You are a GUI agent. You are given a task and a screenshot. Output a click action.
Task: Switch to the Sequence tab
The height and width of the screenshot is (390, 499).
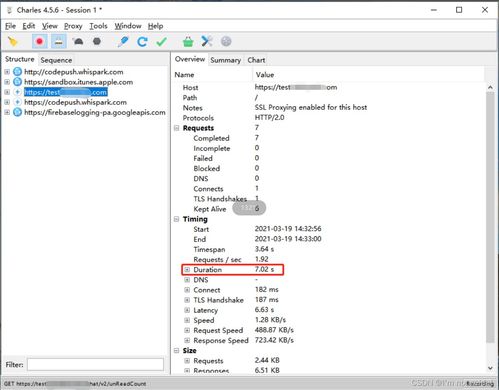pyautogui.click(x=56, y=60)
